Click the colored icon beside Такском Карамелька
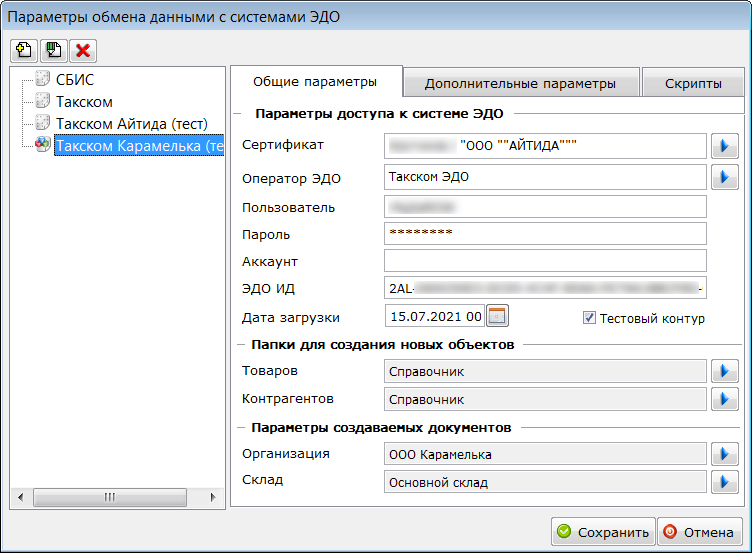 [x=43, y=144]
